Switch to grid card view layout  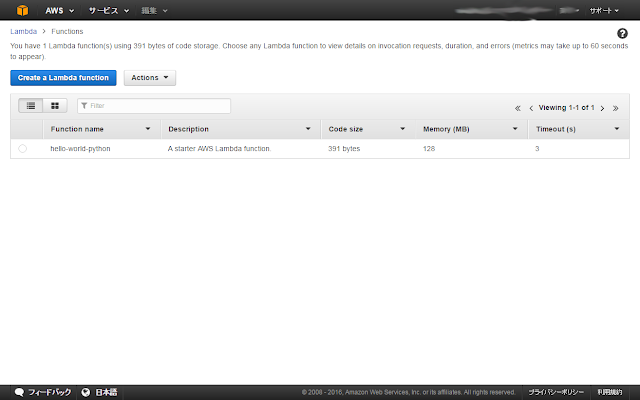pyautogui.click(x=55, y=106)
